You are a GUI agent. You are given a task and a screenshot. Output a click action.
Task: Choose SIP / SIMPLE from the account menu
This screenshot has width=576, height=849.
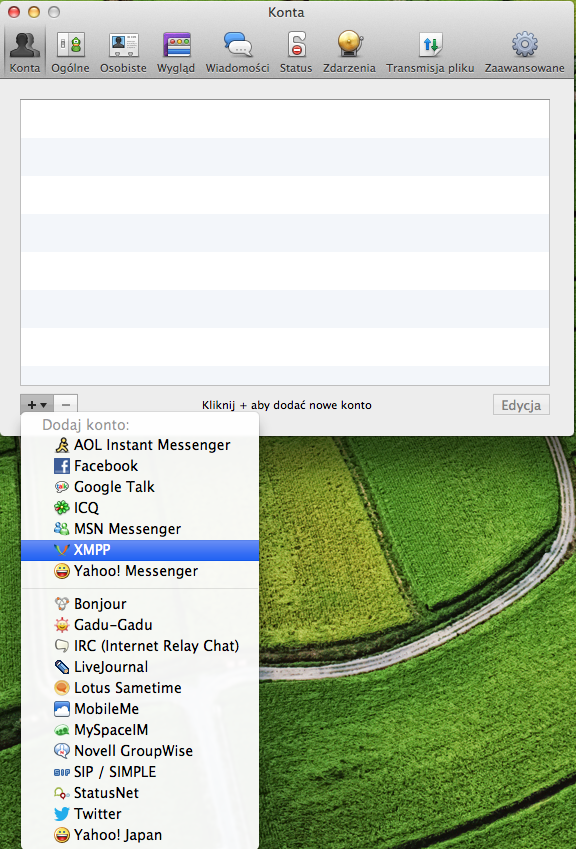(x=140, y=772)
